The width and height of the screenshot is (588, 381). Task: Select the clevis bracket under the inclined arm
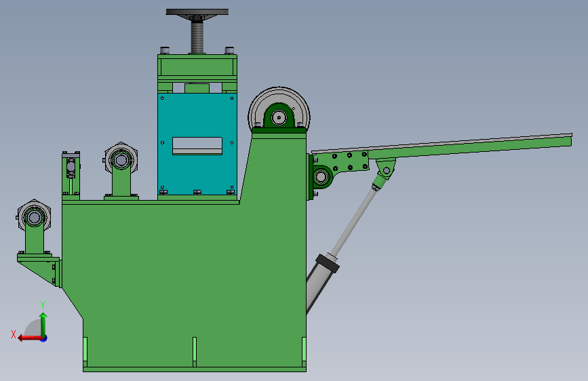point(386,167)
